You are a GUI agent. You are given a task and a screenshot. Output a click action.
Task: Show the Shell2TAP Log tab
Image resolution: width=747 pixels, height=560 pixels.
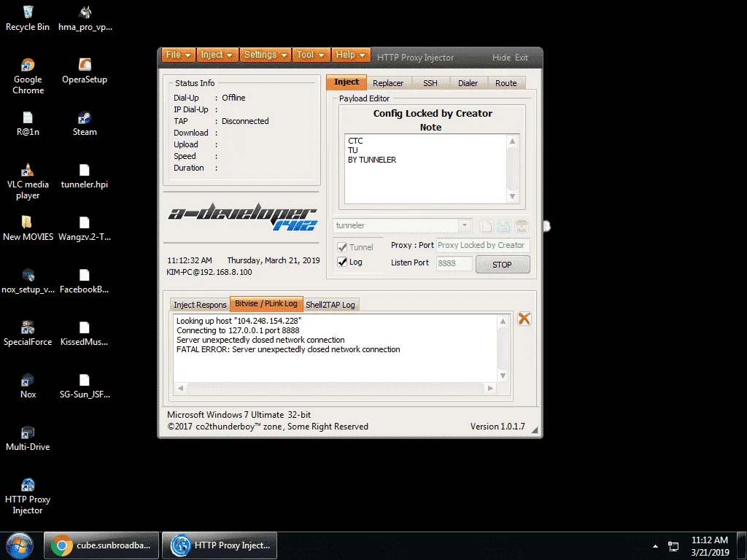click(330, 305)
